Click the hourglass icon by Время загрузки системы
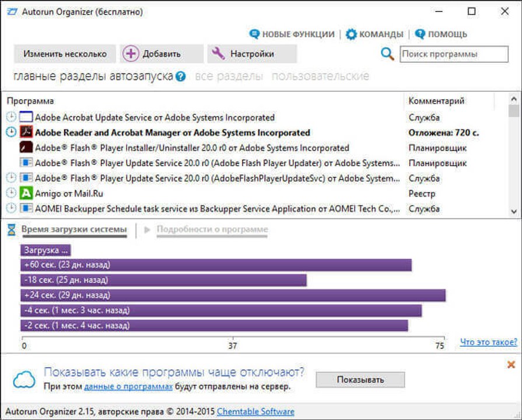 [x=11, y=229]
